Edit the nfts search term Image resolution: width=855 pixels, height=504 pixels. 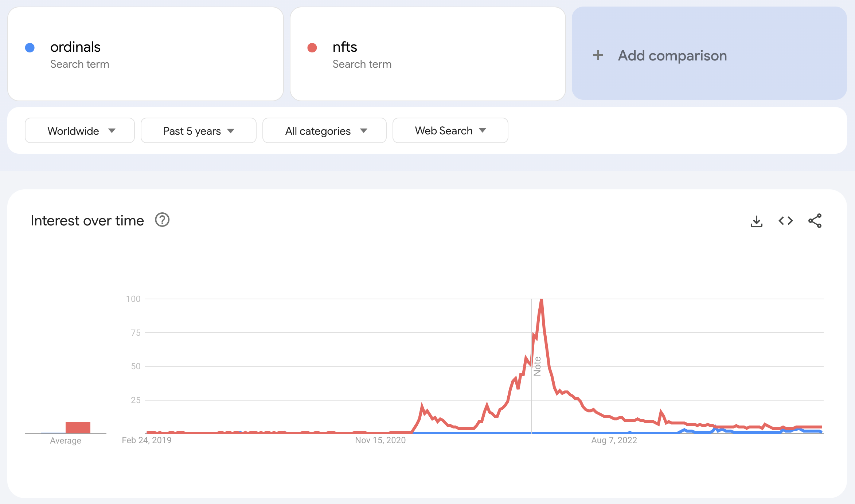tap(345, 47)
